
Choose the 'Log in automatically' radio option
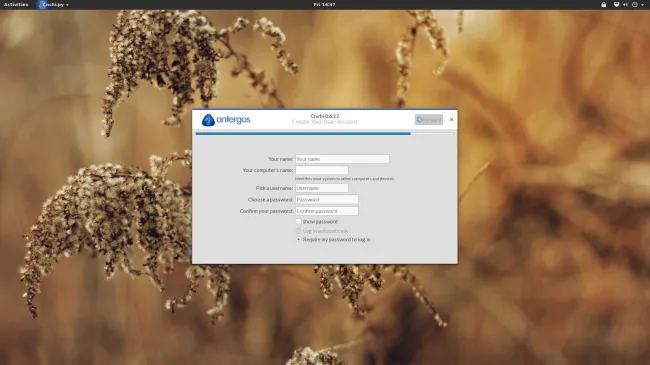298,231
